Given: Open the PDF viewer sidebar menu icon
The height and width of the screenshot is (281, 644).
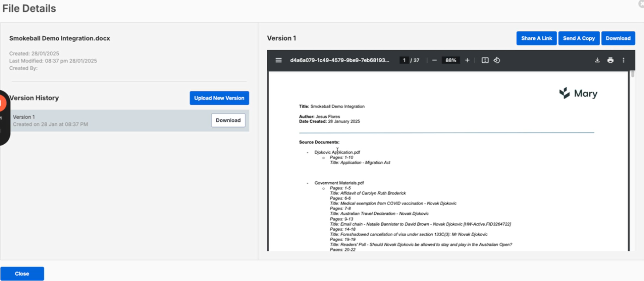Looking at the screenshot, I should 278,60.
